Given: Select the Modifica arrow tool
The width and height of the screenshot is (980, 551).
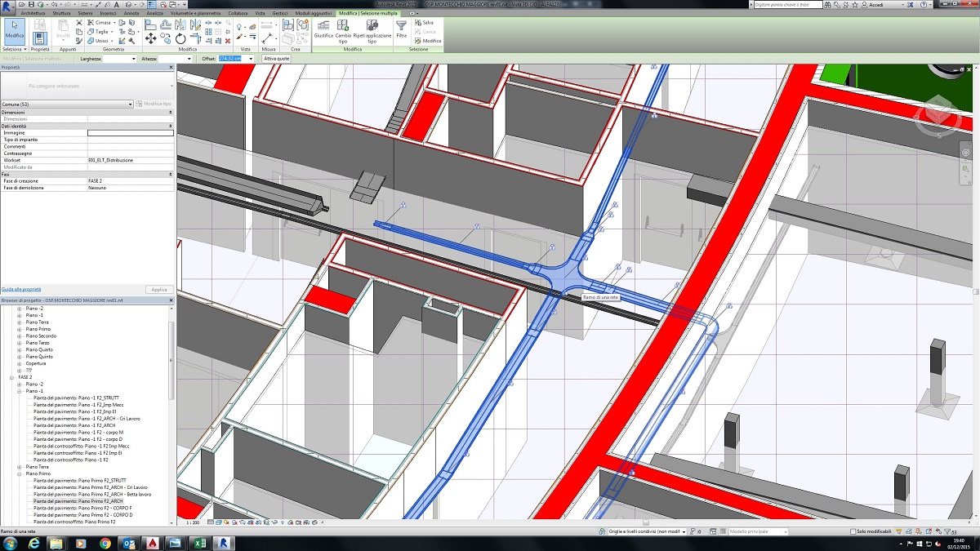Looking at the screenshot, I should (x=14, y=30).
